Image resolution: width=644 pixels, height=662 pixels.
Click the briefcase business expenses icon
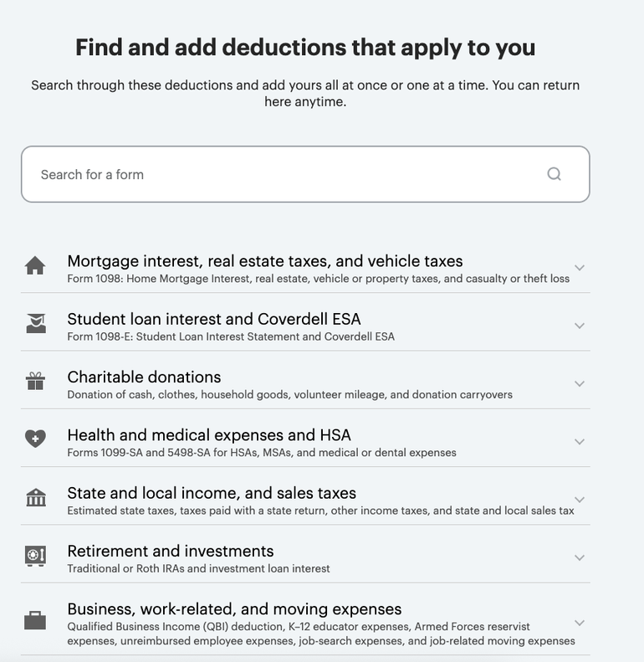35,620
